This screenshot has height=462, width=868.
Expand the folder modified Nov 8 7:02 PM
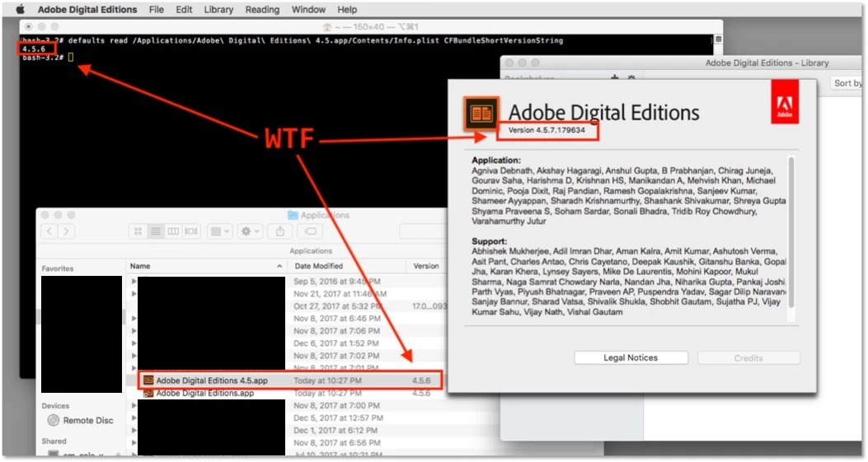[x=134, y=356]
